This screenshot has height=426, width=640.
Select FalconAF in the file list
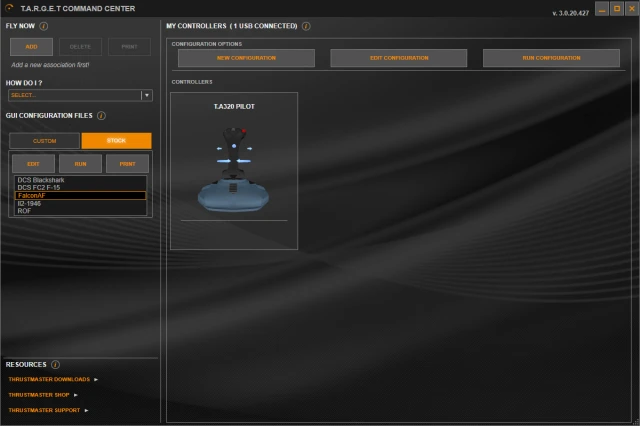(x=80, y=195)
